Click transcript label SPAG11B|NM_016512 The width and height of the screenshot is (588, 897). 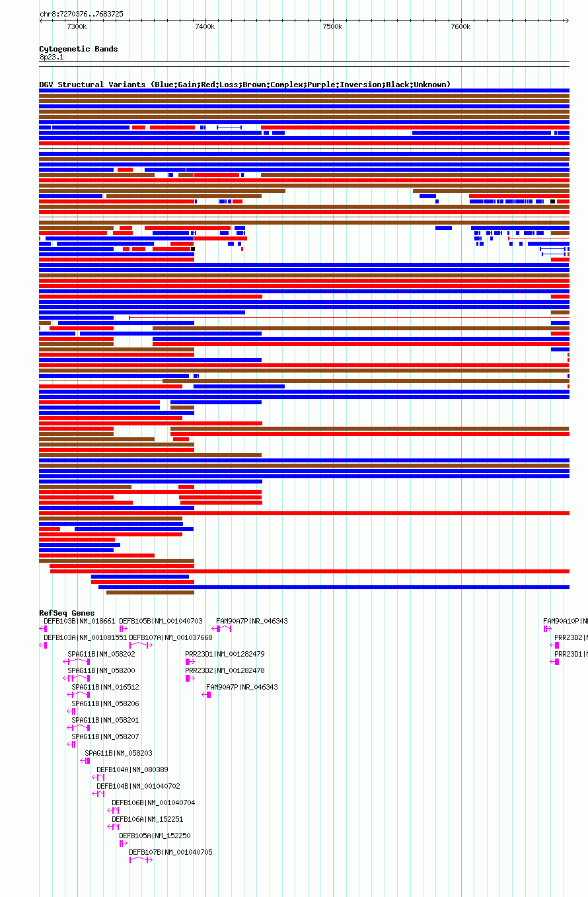(x=105, y=687)
